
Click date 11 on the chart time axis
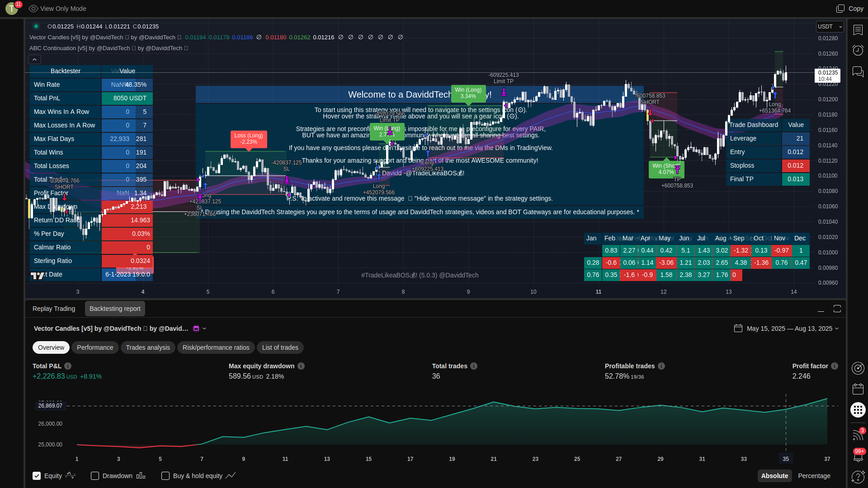tap(599, 292)
